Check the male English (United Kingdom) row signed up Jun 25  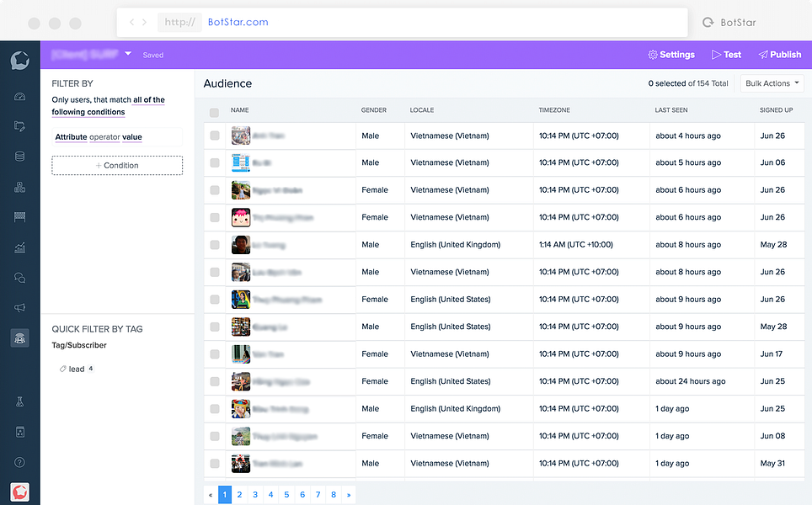tap(215, 409)
